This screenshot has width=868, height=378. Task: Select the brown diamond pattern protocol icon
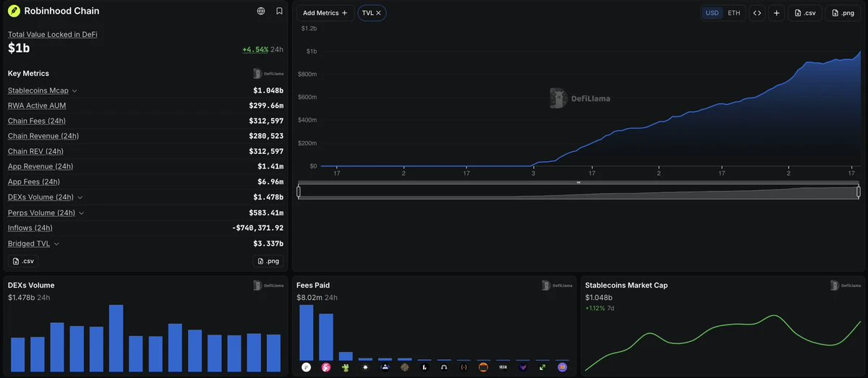[x=404, y=367]
